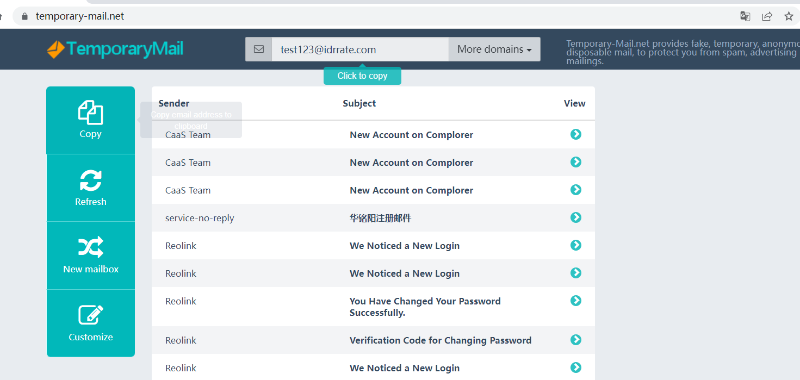
Task: View arrow for last We Noticed a New Login
Action: [x=576, y=367]
